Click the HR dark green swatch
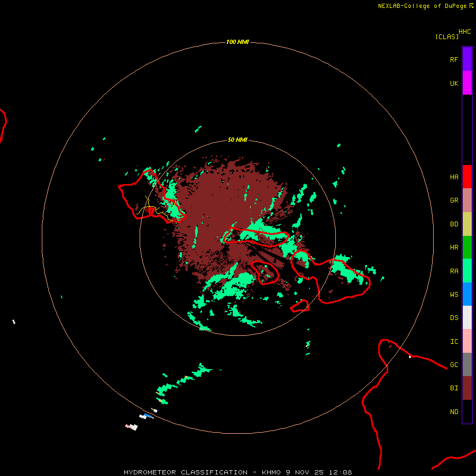 point(467,248)
